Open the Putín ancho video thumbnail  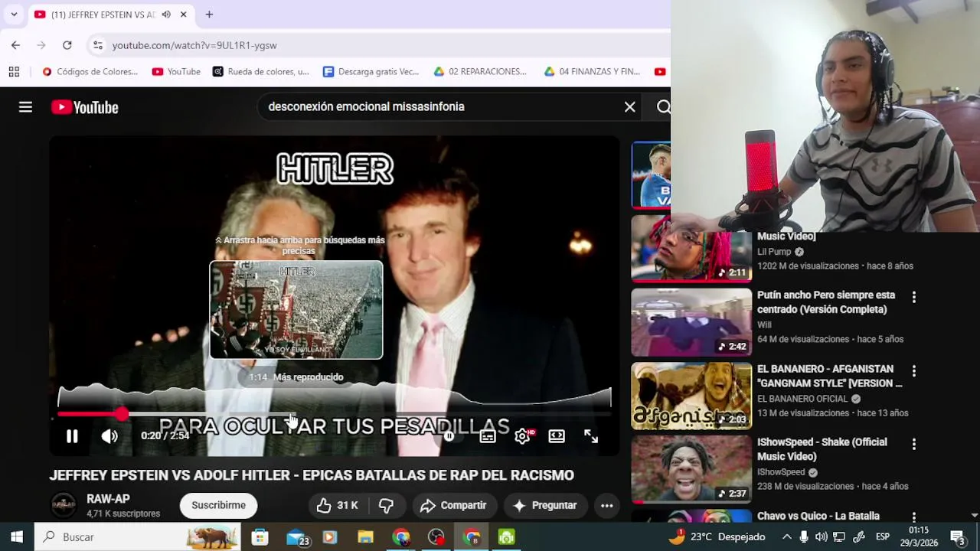point(691,322)
